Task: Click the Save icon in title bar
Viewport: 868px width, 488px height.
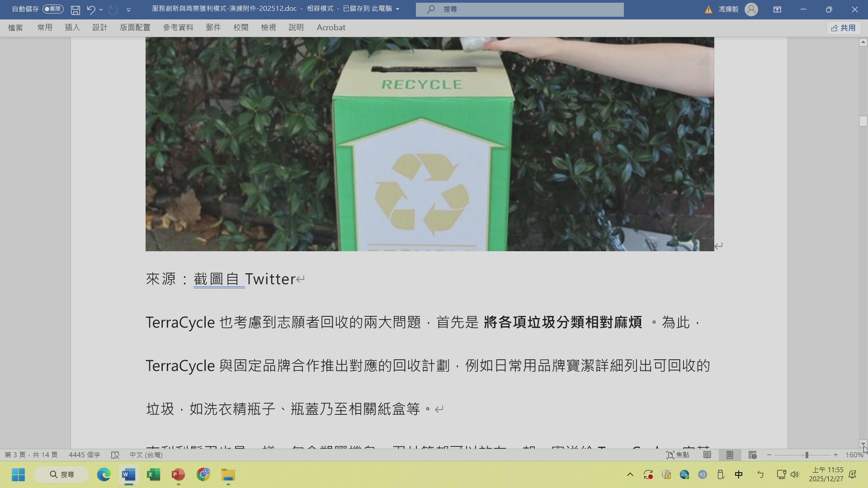Action: (x=75, y=9)
